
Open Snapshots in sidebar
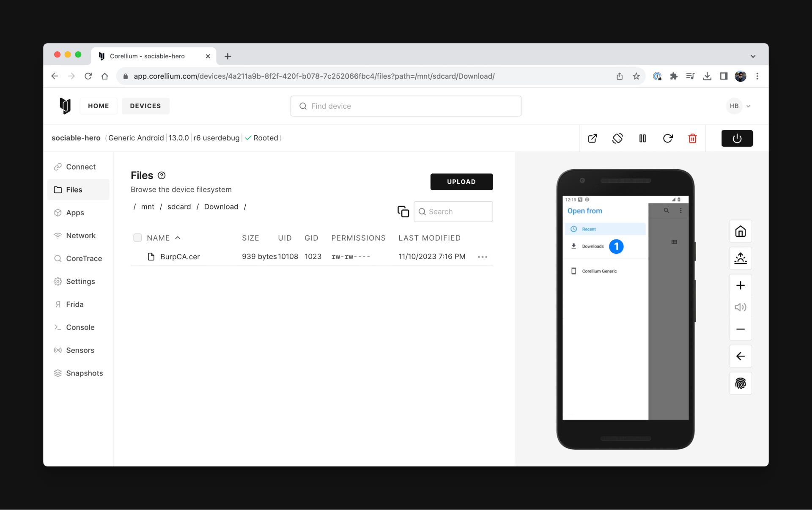pos(79,373)
